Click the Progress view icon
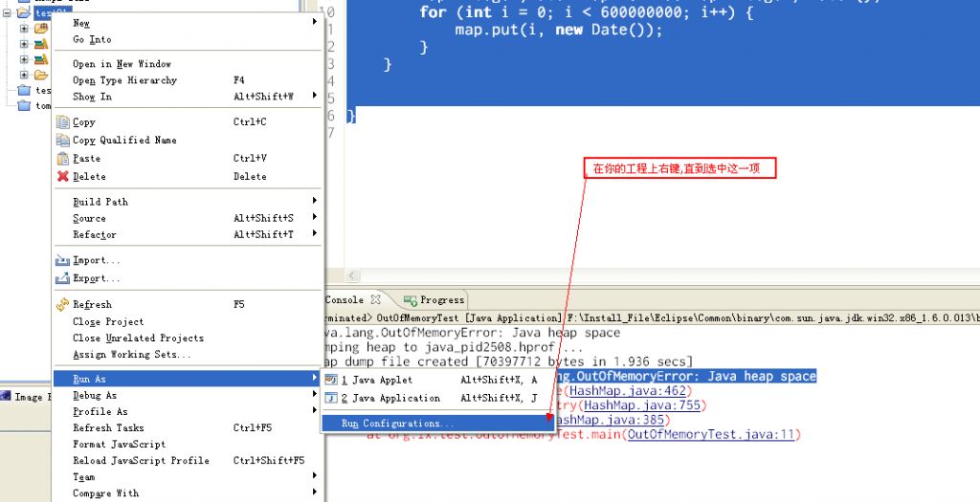The image size is (980, 502). tap(411, 300)
